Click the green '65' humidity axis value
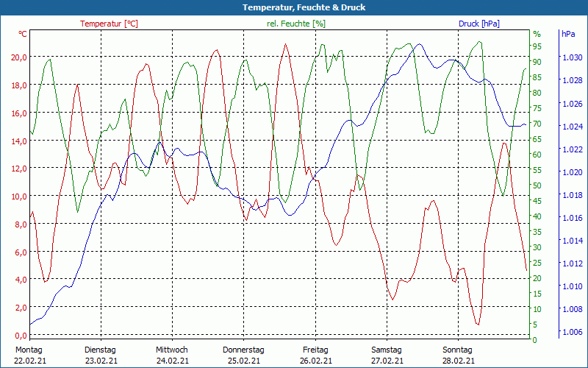588x368 pixels. 537,139
